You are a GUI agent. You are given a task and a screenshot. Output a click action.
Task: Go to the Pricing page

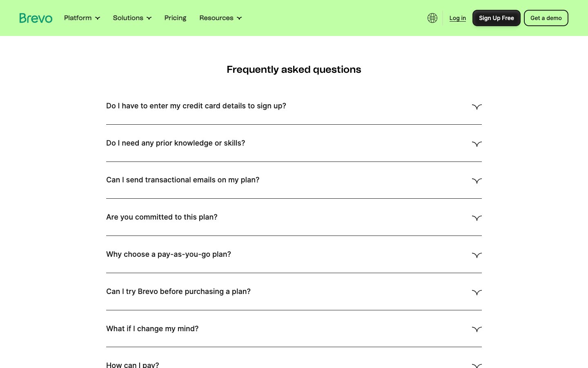(x=175, y=18)
